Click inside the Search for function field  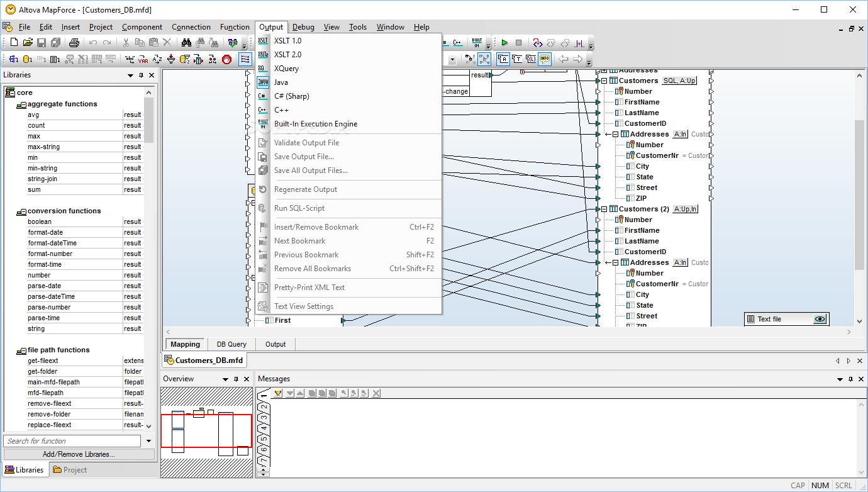pos(71,440)
